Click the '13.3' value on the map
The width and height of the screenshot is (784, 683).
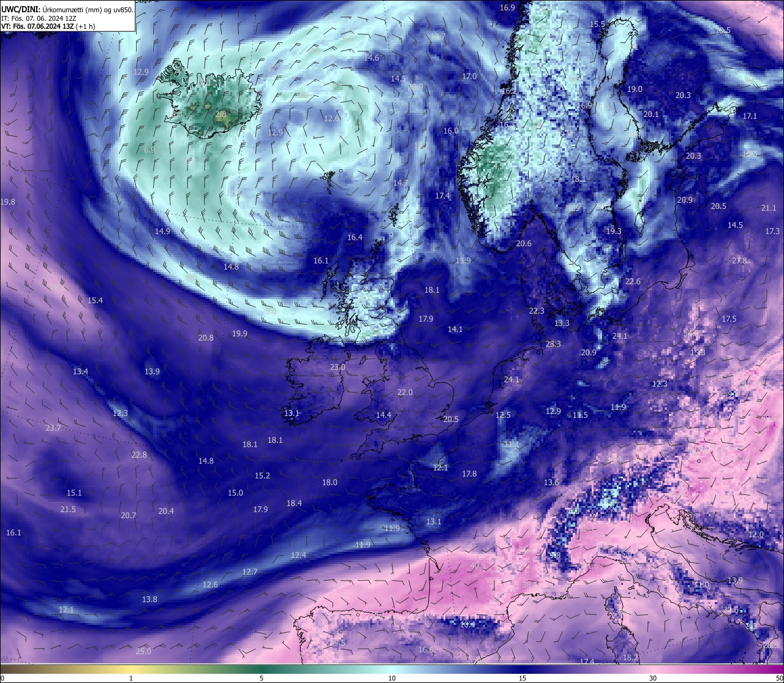coord(562,323)
